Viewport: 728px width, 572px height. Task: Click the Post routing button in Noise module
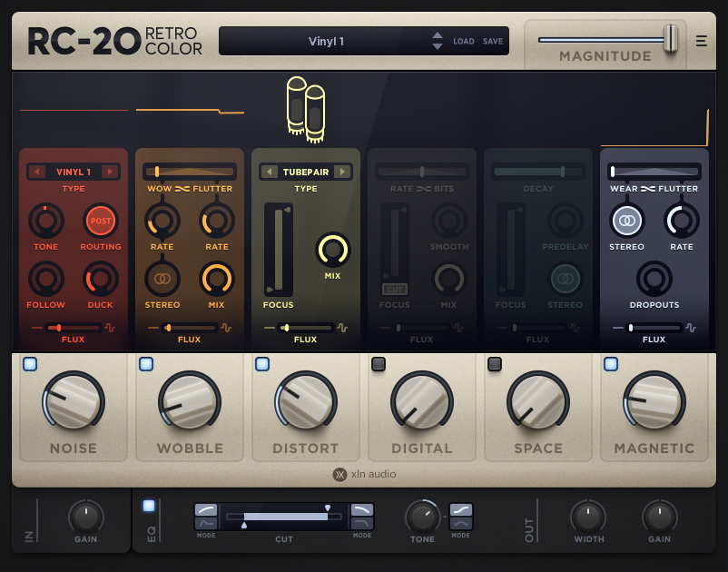pyautogui.click(x=100, y=220)
